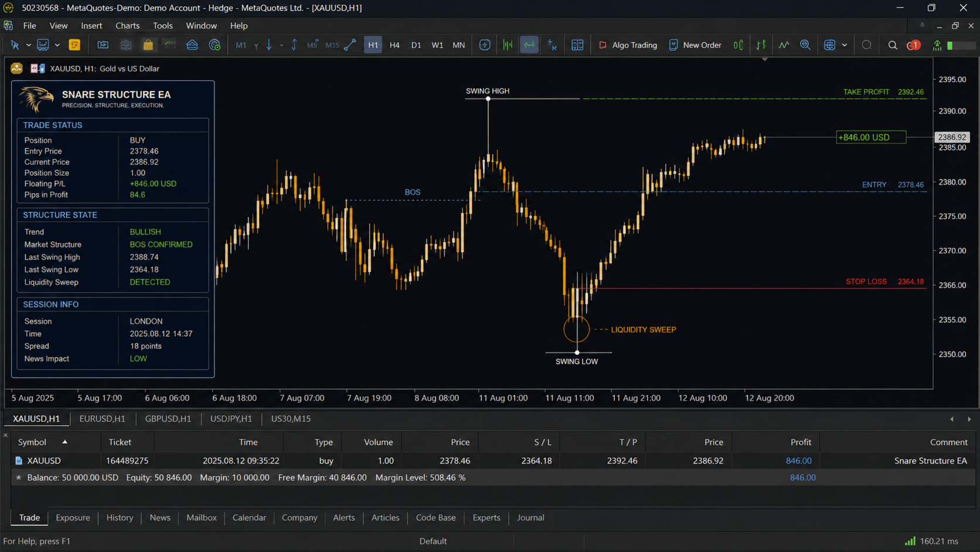980x552 pixels.
Task: Switch to the History tab
Action: [120, 518]
